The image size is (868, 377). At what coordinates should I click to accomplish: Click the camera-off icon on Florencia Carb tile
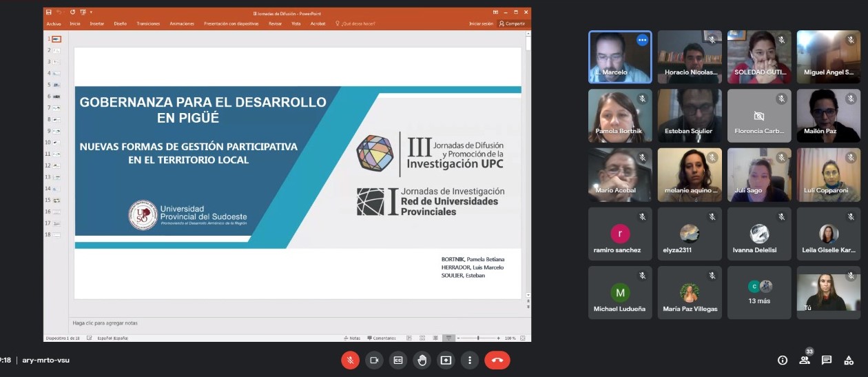(x=759, y=116)
